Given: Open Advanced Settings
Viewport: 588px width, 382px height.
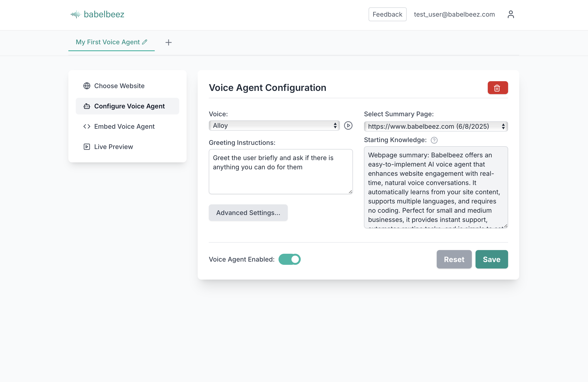Looking at the screenshot, I should coord(248,212).
